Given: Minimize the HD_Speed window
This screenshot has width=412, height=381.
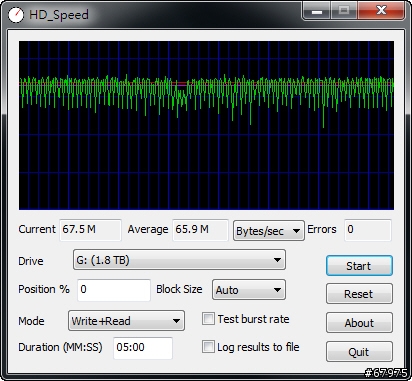Looking at the screenshot, I should (x=317, y=11).
